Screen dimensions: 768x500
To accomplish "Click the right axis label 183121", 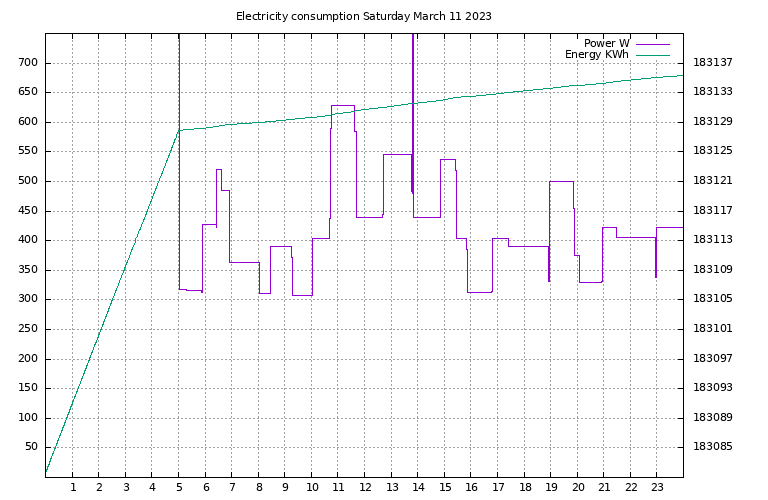I will [713, 181].
